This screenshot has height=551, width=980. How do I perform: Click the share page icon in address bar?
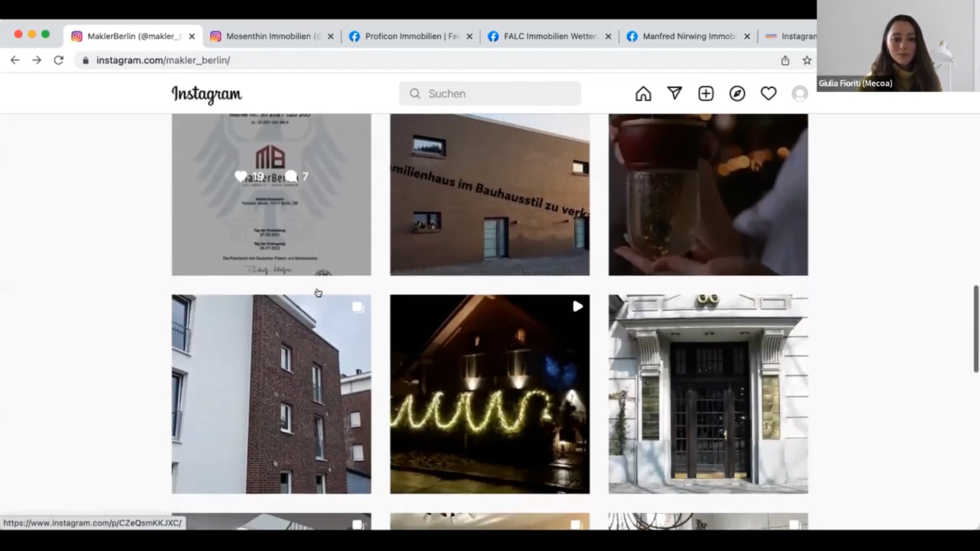coord(785,60)
